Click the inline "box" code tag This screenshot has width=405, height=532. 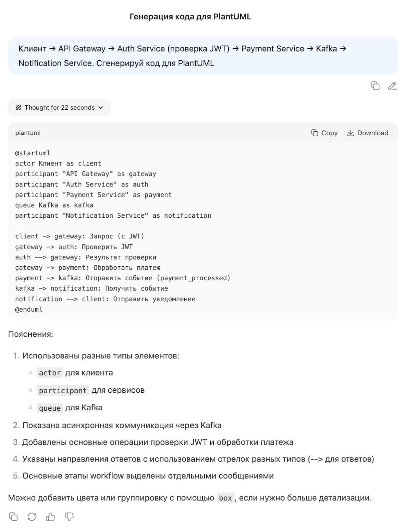tap(225, 498)
